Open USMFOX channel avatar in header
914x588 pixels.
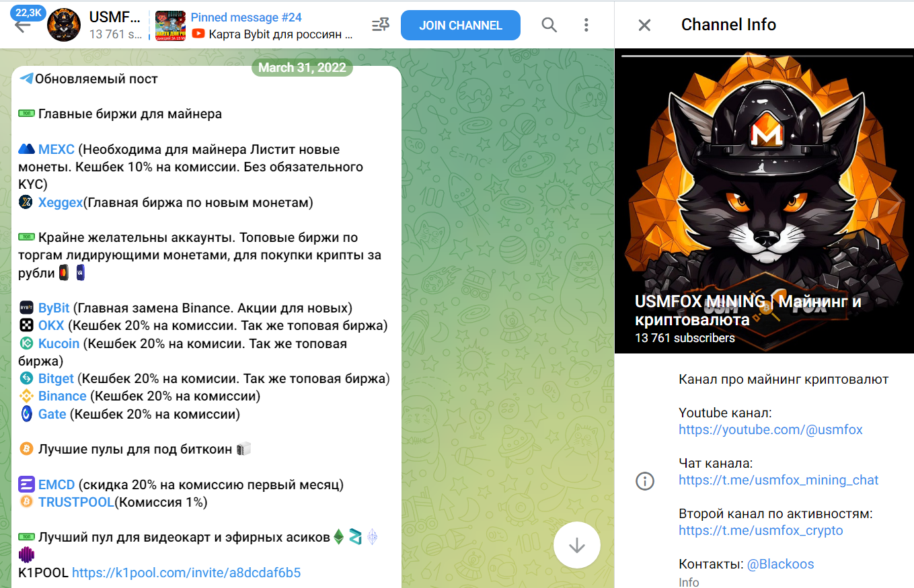pyautogui.click(x=63, y=25)
